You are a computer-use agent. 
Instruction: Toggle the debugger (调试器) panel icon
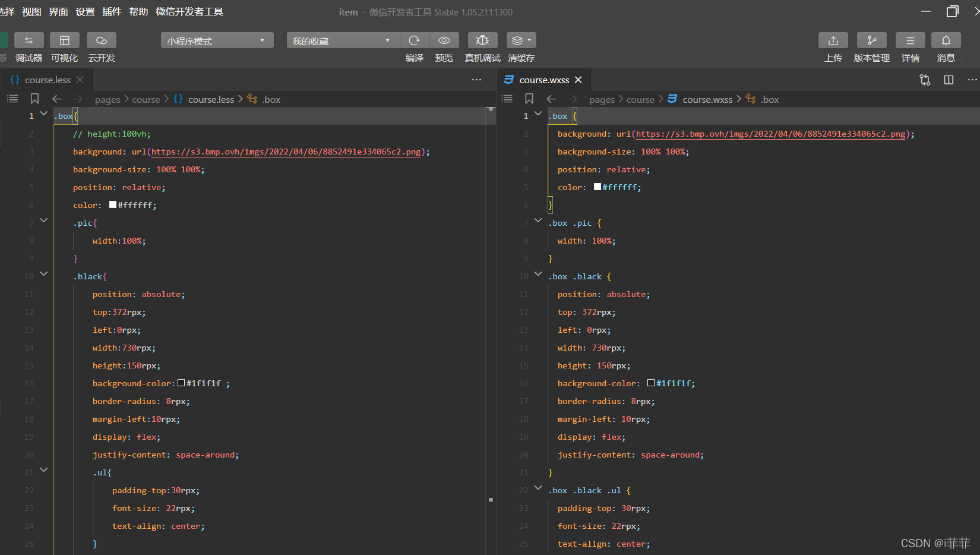tap(29, 40)
